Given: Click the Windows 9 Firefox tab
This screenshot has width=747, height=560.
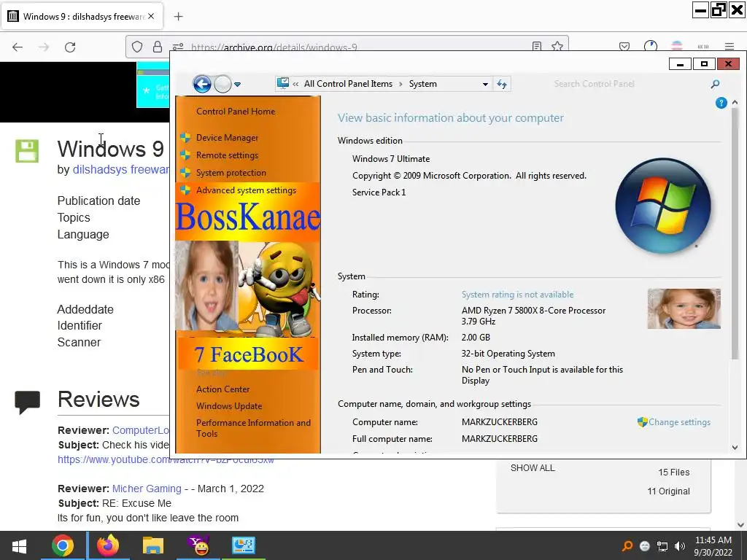Looking at the screenshot, I should (82, 17).
